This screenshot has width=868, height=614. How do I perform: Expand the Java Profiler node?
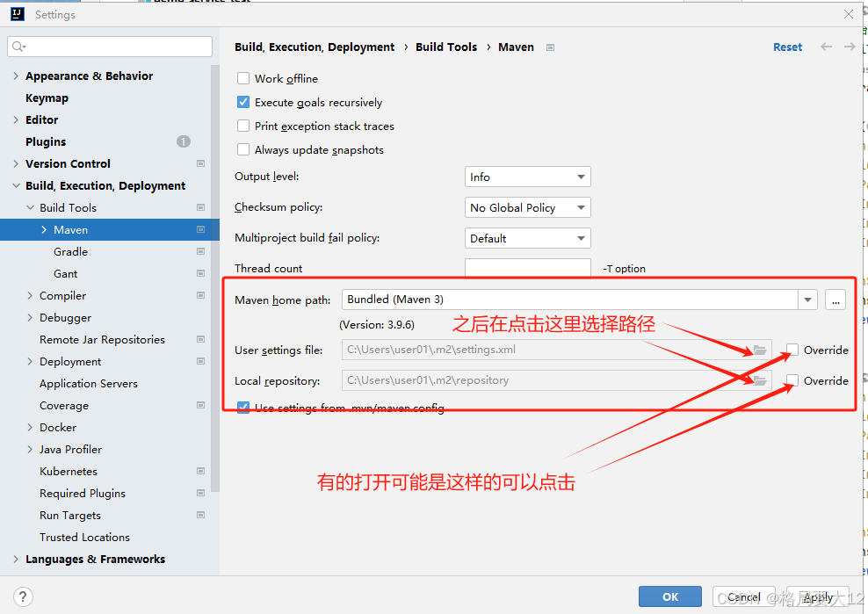click(x=30, y=449)
